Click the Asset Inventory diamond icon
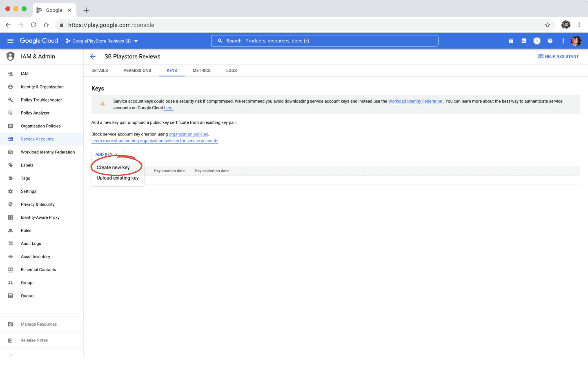 [11, 257]
